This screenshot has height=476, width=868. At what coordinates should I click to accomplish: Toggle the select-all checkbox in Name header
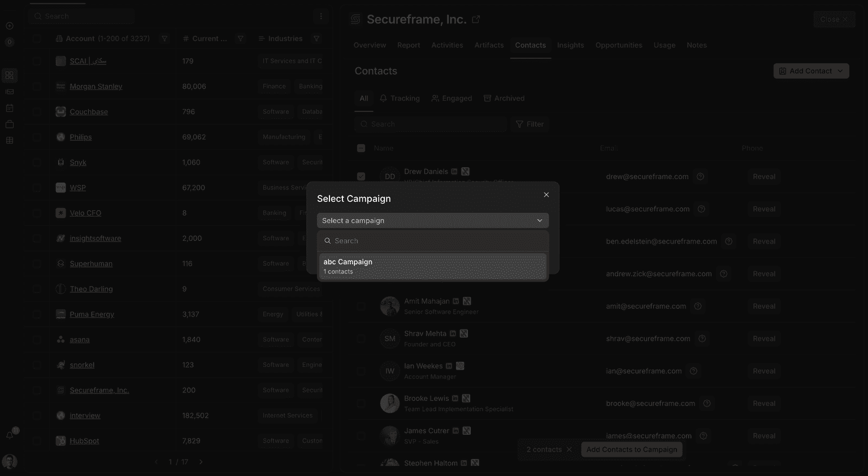pyautogui.click(x=362, y=148)
